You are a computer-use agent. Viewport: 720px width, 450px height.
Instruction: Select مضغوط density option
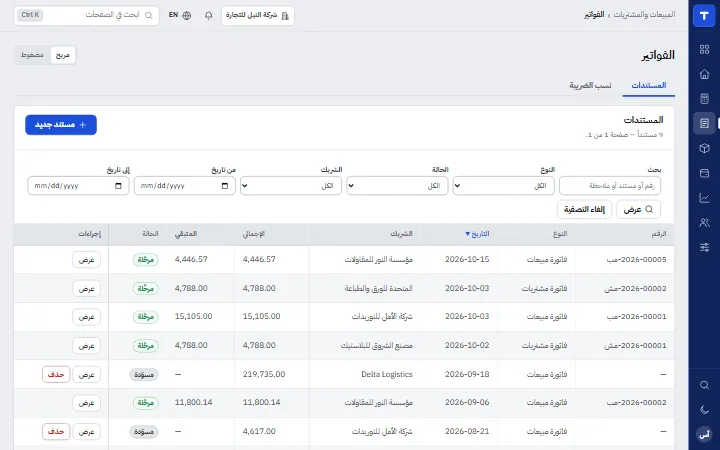pyautogui.click(x=32, y=55)
